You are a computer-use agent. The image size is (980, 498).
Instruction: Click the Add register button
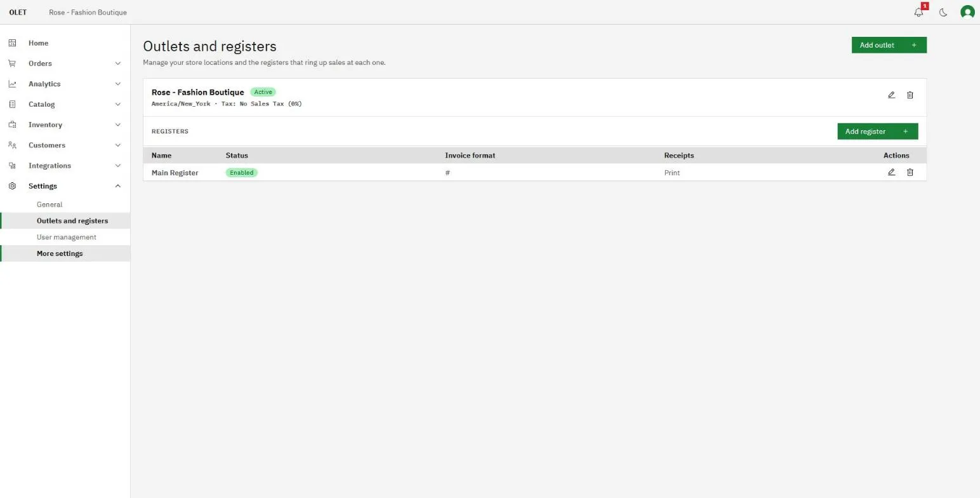click(877, 131)
